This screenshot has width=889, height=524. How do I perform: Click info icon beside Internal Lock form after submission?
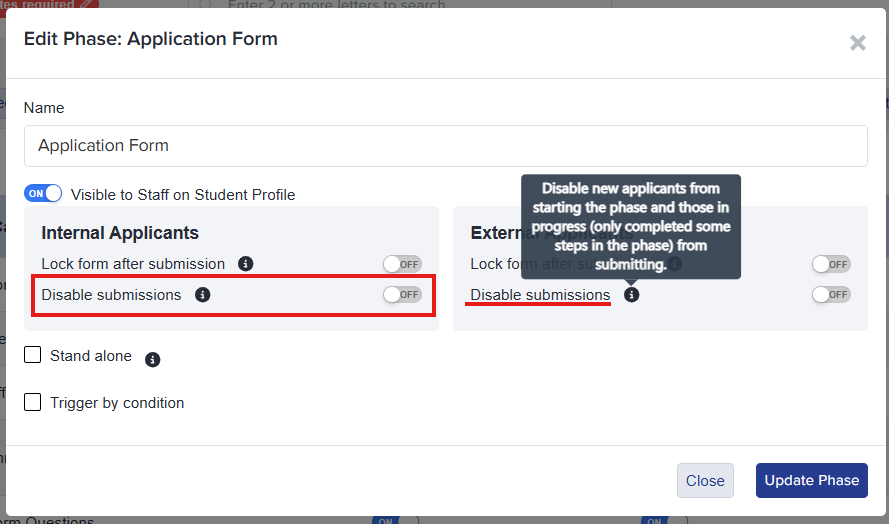[x=246, y=264]
